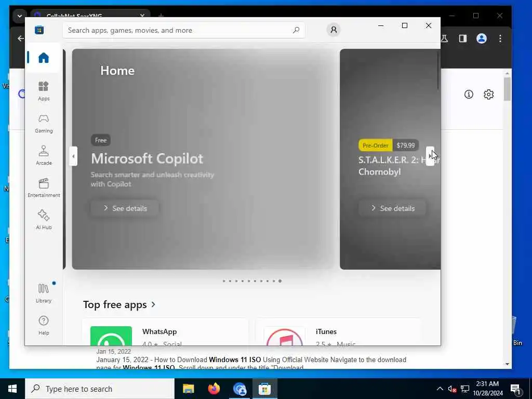Open network status tray icon

465,389
